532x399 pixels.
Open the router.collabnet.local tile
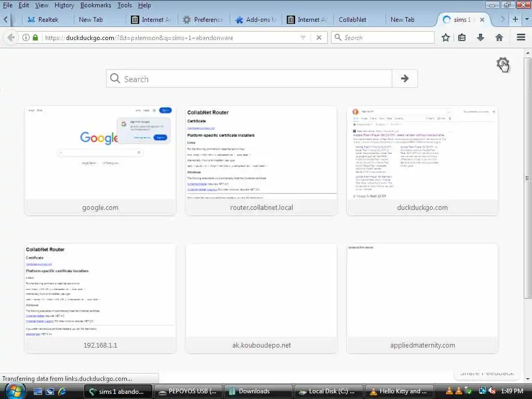click(261, 161)
